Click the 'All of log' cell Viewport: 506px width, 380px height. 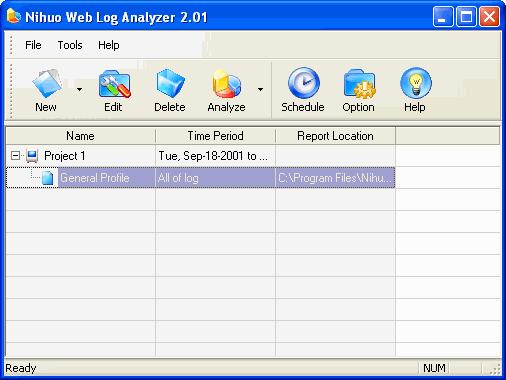coord(215,178)
